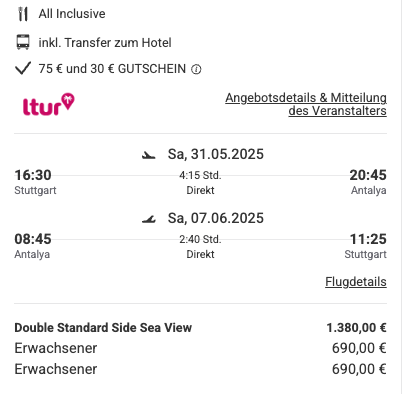
Task: Click the ltur logo
Action: point(49,105)
